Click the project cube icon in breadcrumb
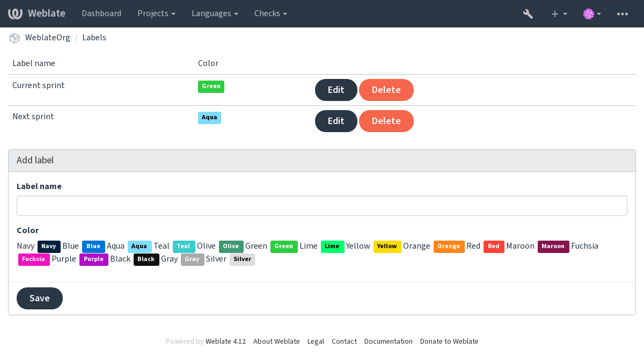Screen dimensions: 644x362 [14, 38]
